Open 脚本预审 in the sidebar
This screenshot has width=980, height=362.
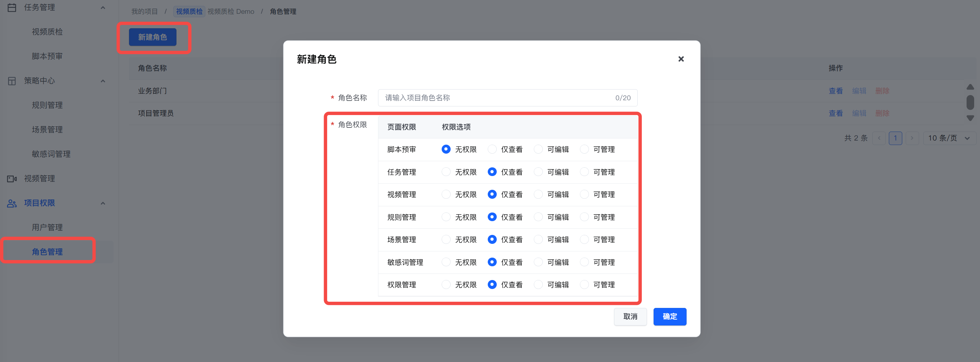pos(47,56)
